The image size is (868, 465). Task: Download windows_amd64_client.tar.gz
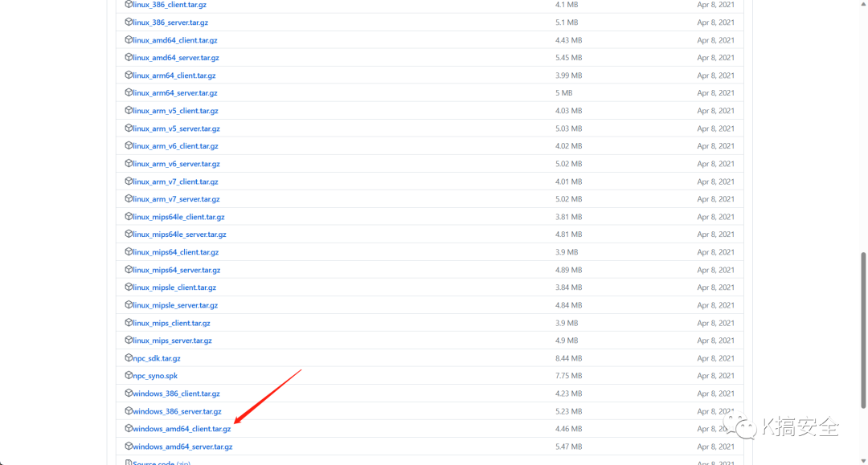click(x=182, y=429)
